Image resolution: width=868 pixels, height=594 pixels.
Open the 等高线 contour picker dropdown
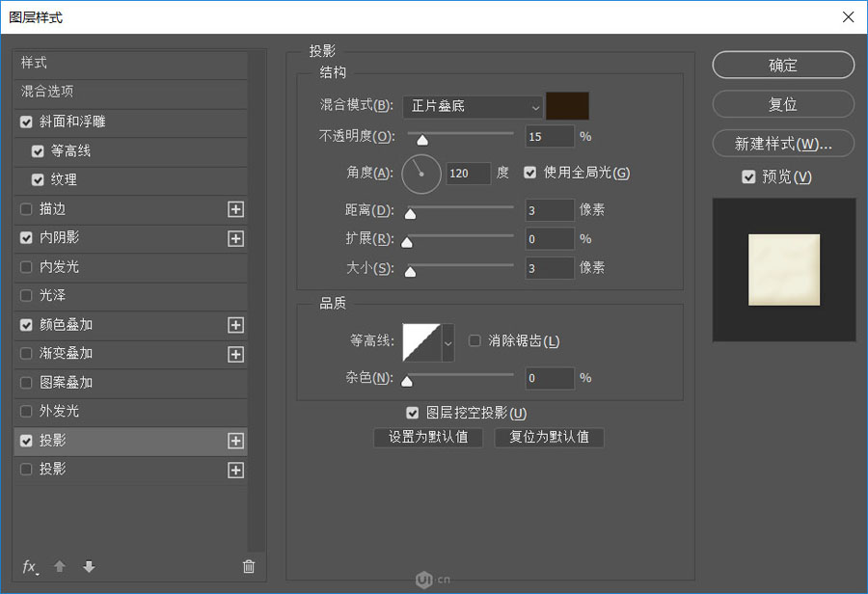(447, 341)
